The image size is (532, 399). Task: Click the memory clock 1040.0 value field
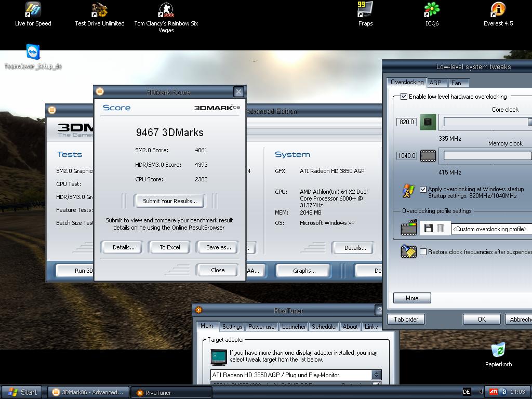(406, 155)
